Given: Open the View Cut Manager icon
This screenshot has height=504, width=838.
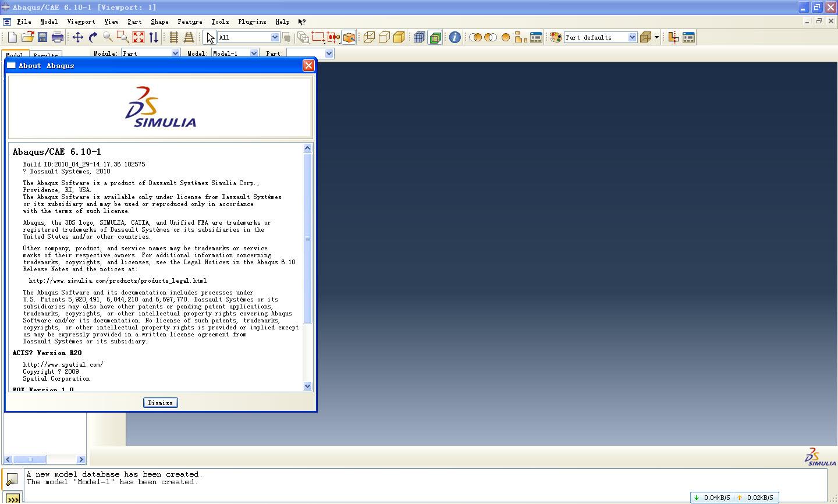Looking at the screenshot, I should [688, 37].
